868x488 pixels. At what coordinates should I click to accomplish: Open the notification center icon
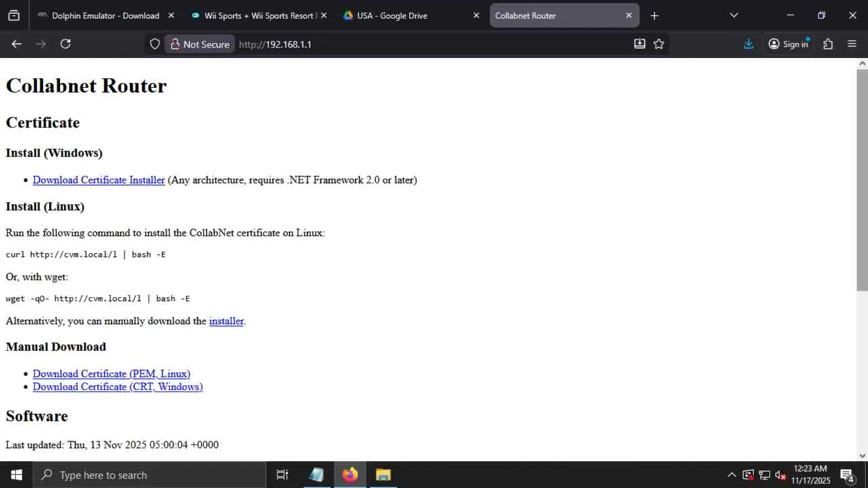[847, 474]
